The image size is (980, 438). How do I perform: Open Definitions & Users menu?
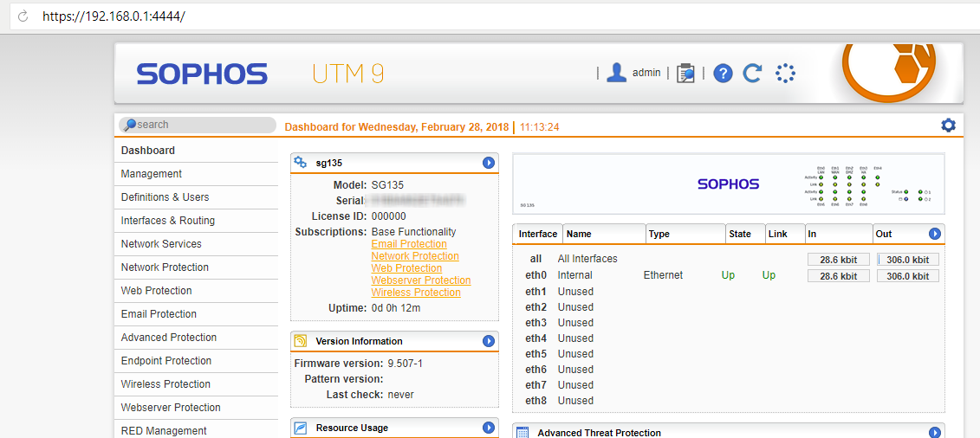pos(196,197)
